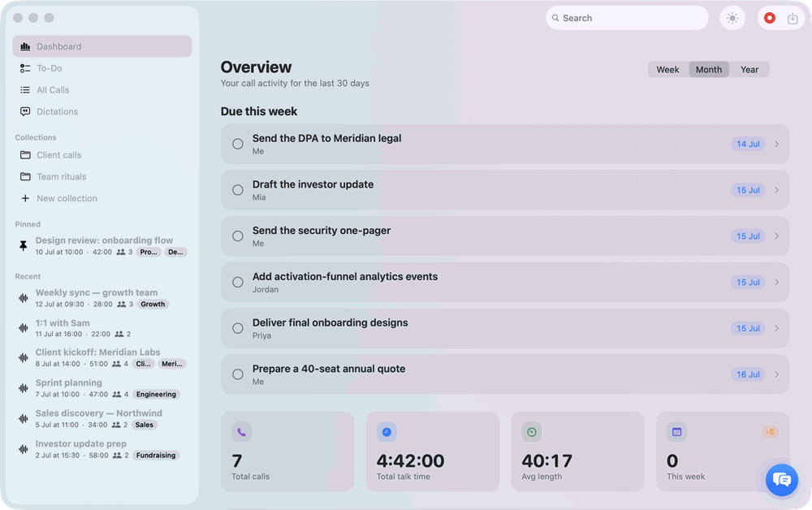Image resolution: width=812 pixels, height=510 pixels.
Task: Click the Total calls label
Action: coord(251,477)
